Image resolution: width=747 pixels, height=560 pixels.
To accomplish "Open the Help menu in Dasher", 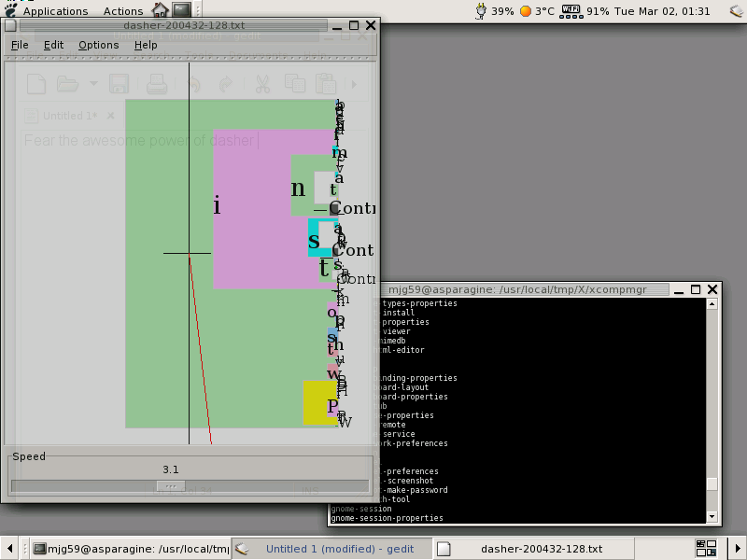I will coord(146,45).
